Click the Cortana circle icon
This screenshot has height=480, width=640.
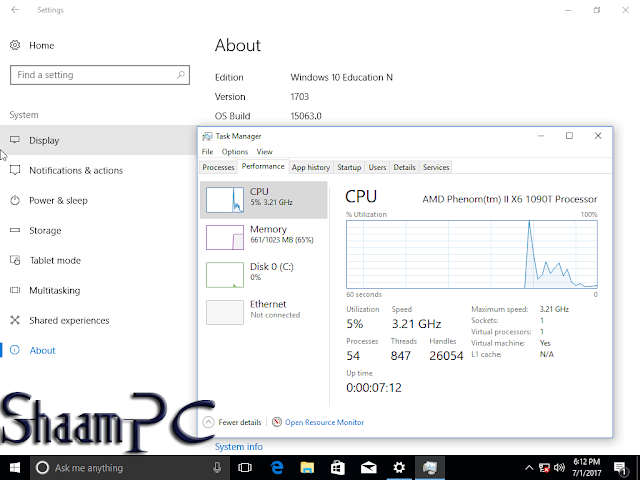click(42, 468)
